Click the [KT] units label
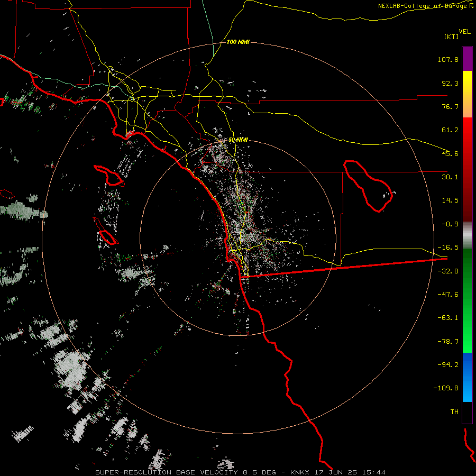The width and height of the screenshot is (476, 476). (x=452, y=36)
